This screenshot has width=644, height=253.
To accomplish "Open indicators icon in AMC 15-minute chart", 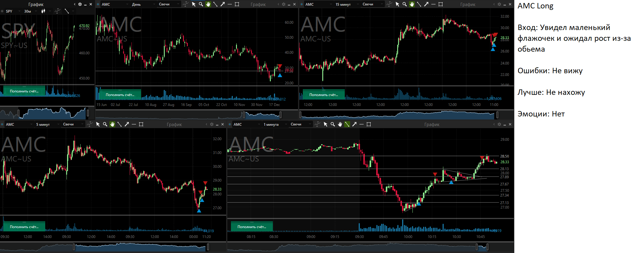I will pyautogui.click(x=389, y=4).
